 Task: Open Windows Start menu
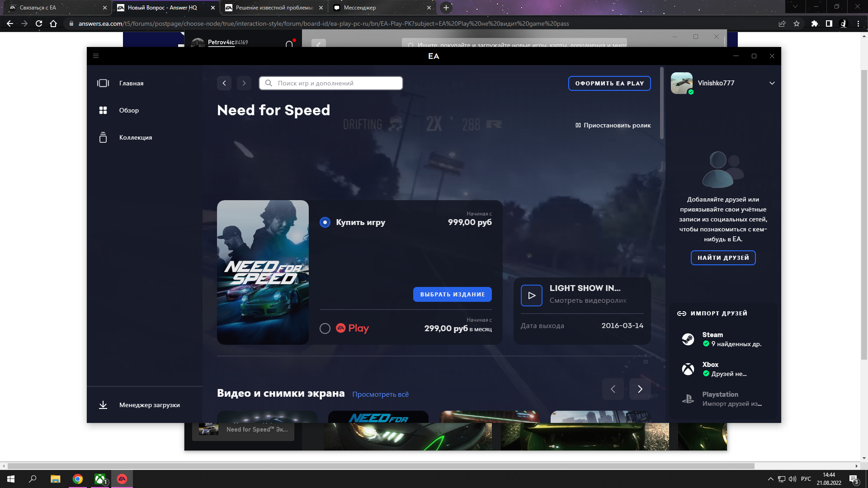coord(11,479)
